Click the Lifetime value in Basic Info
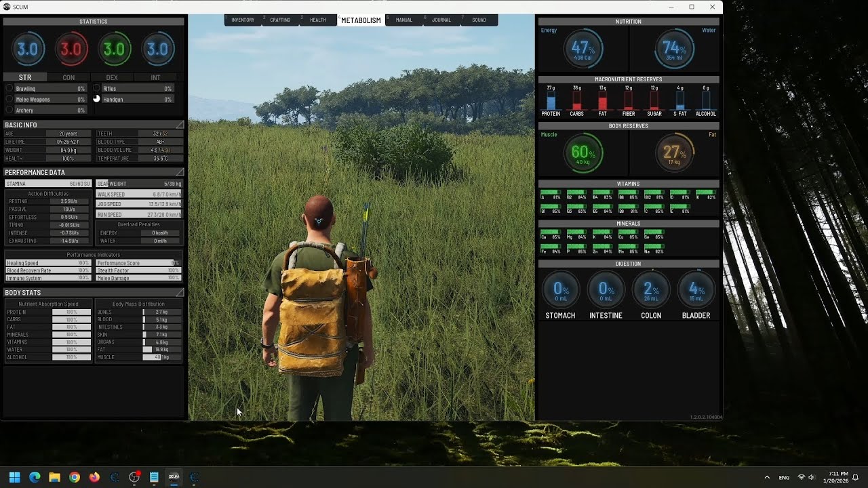868x488 pixels. tap(68, 142)
